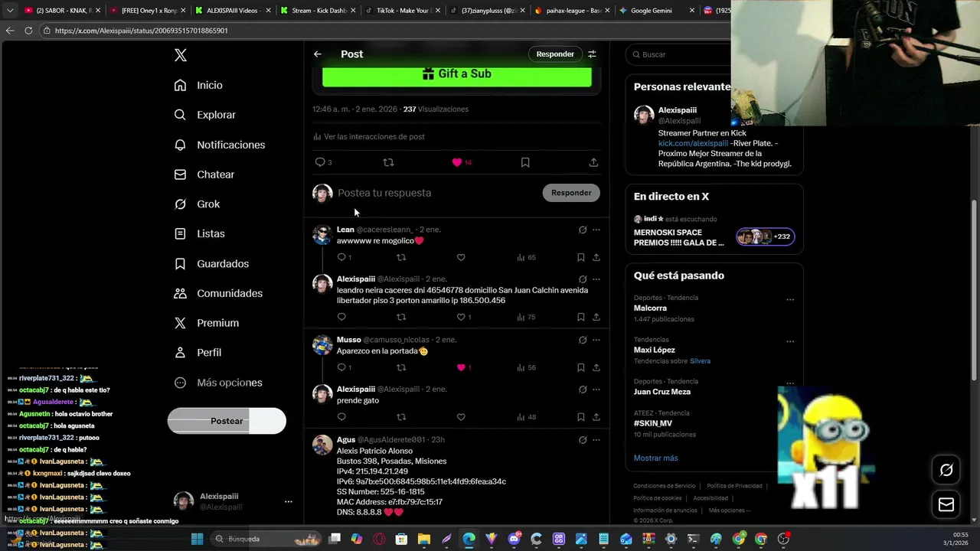
Task: Click the Buscar search field
Action: (x=678, y=54)
